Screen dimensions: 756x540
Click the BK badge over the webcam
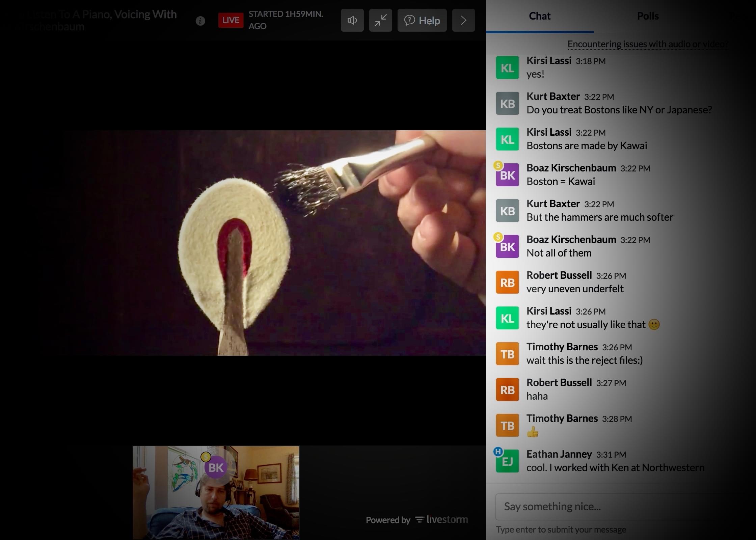216,467
